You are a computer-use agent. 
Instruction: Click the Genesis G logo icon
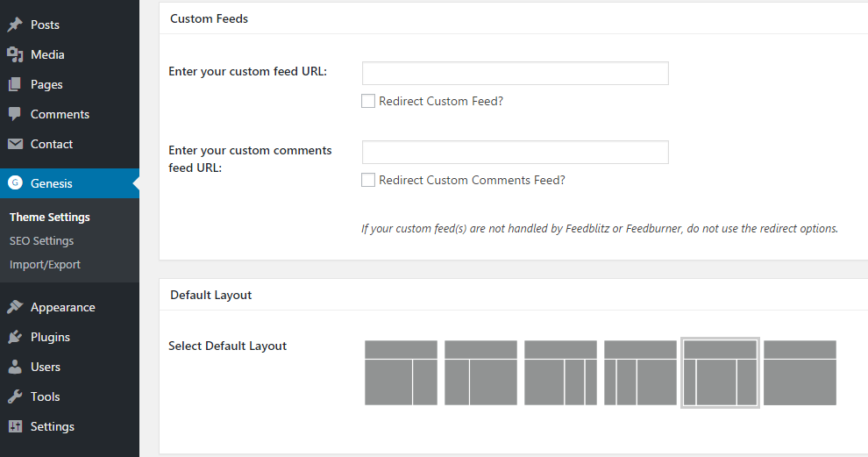pos(15,182)
